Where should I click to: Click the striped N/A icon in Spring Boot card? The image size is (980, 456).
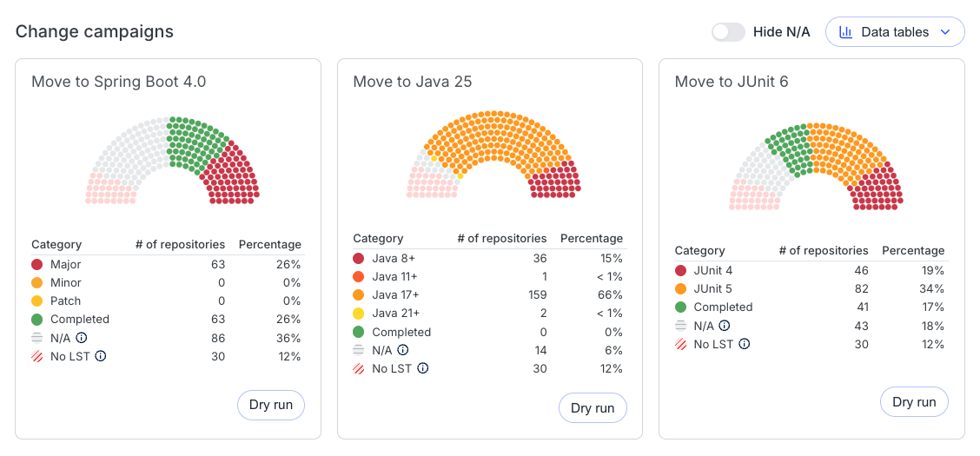point(36,337)
